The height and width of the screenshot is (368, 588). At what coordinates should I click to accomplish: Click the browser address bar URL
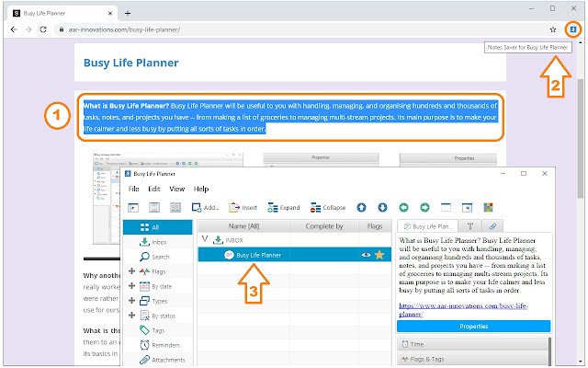point(124,29)
